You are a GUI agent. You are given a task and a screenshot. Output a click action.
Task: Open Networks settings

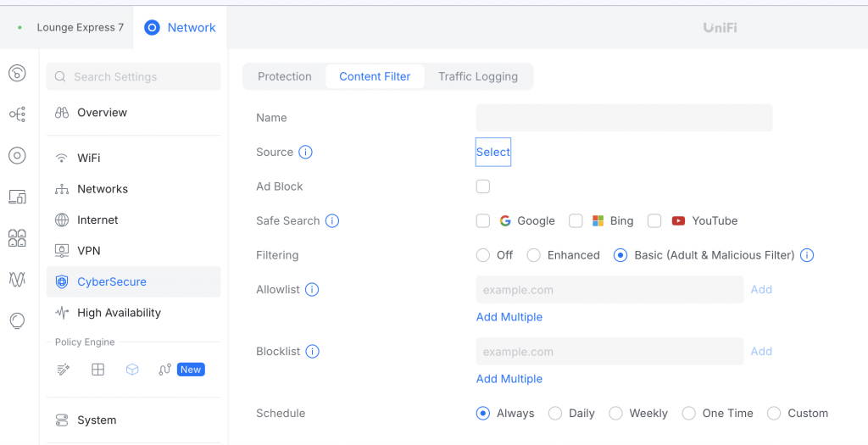[x=133, y=189]
